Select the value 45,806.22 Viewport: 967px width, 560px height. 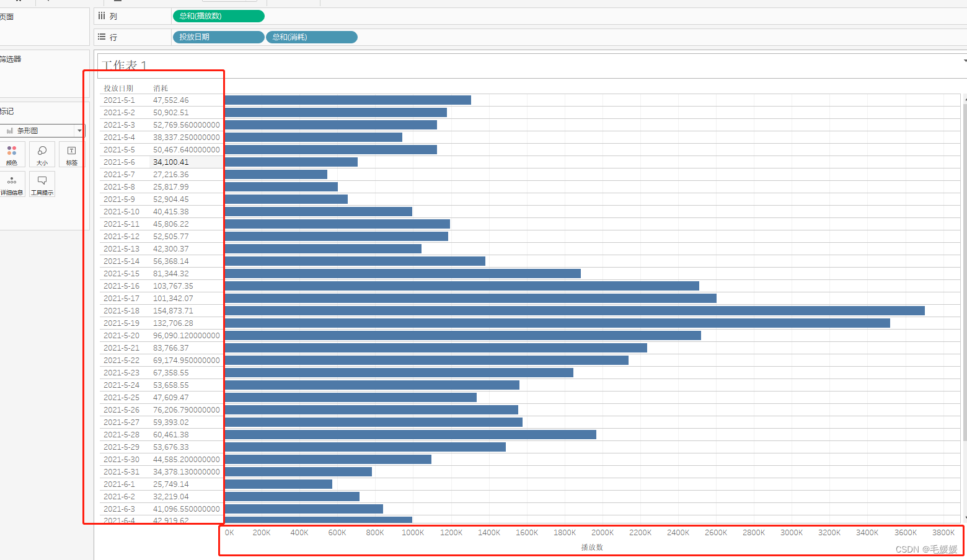pyautogui.click(x=171, y=224)
